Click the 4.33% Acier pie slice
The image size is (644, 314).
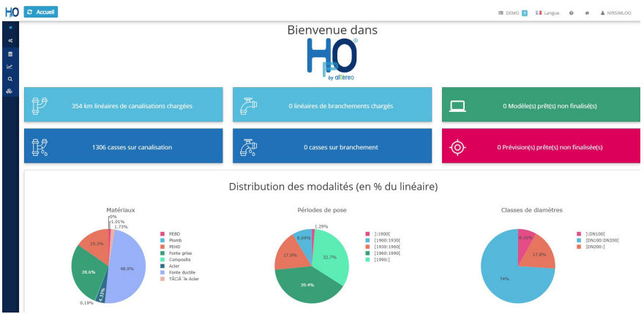pos(101,294)
